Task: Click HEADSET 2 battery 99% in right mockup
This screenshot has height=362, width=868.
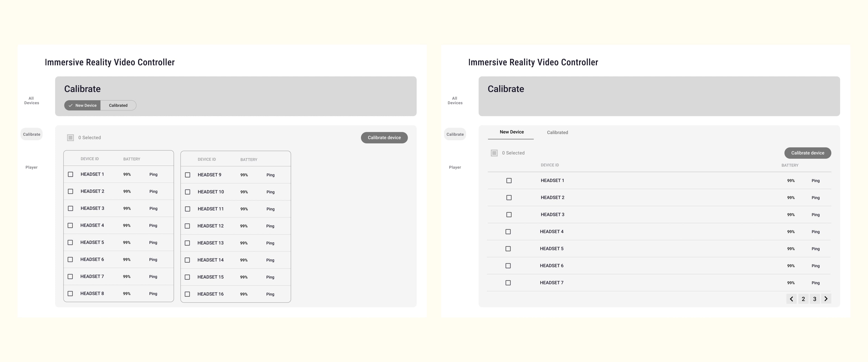Action: click(x=790, y=198)
